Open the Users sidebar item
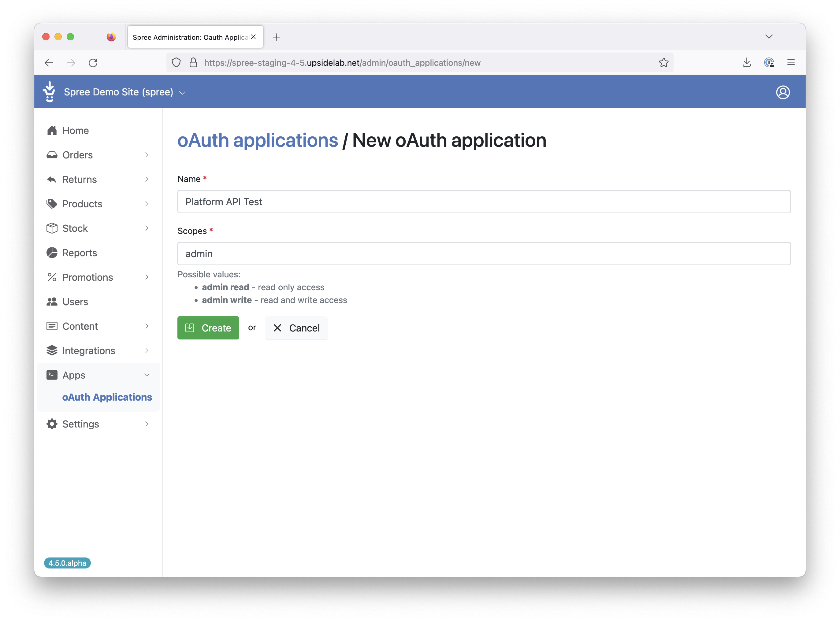This screenshot has width=840, height=622. [75, 302]
